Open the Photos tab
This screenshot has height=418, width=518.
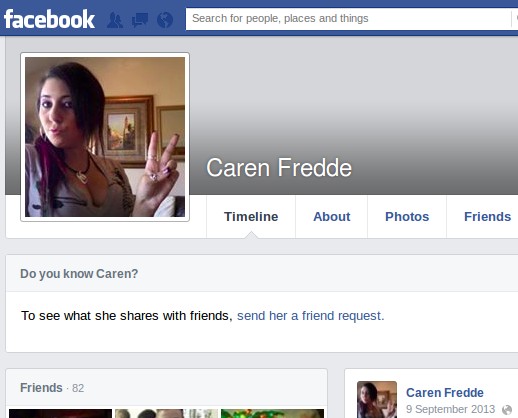tap(407, 217)
